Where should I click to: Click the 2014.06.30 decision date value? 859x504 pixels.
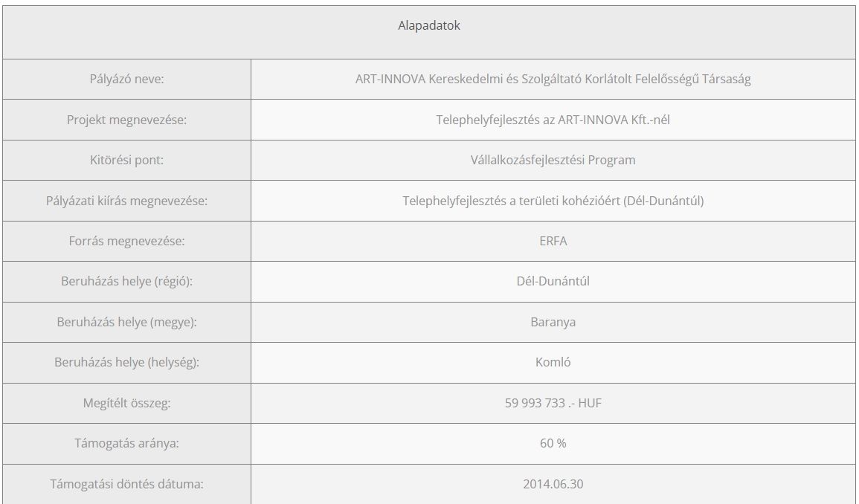[553, 484]
